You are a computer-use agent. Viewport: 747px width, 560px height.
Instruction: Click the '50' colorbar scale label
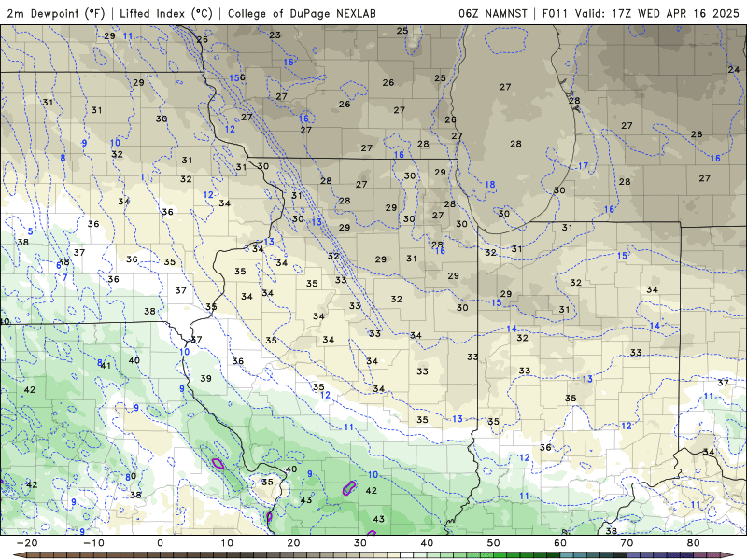[494, 543]
